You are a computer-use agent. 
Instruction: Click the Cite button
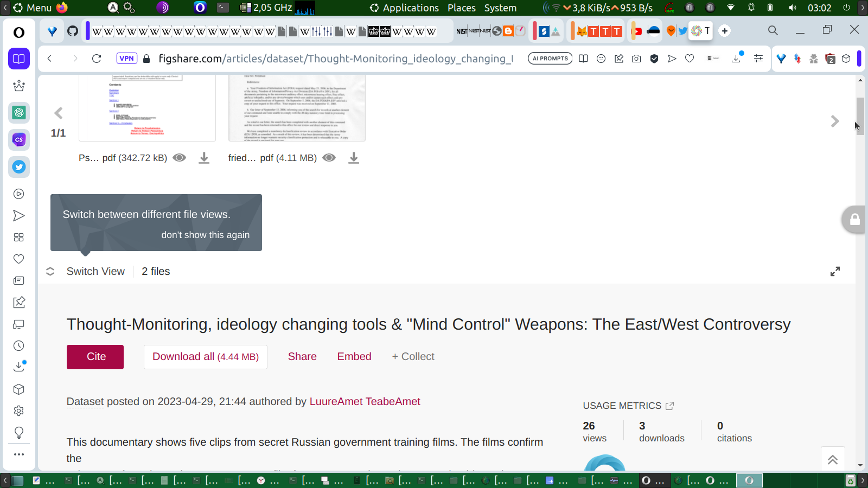click(95, 357)
